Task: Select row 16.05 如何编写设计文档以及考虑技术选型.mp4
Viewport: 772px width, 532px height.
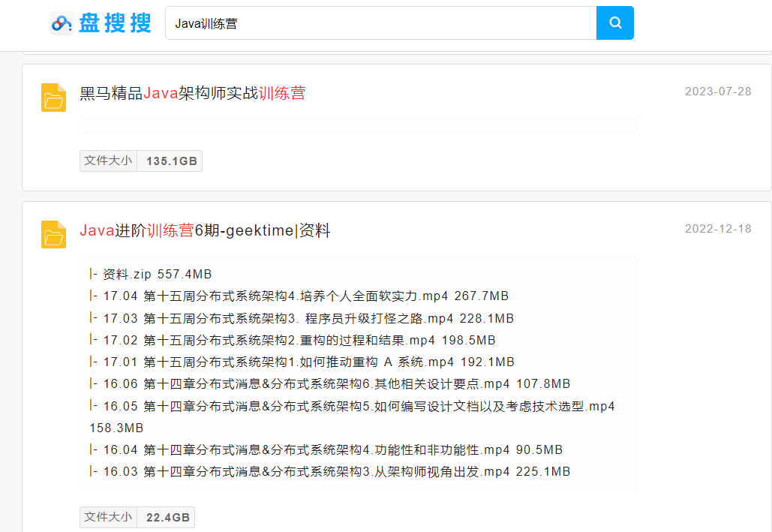Action: pyautogui.click(x=352, y=416)
